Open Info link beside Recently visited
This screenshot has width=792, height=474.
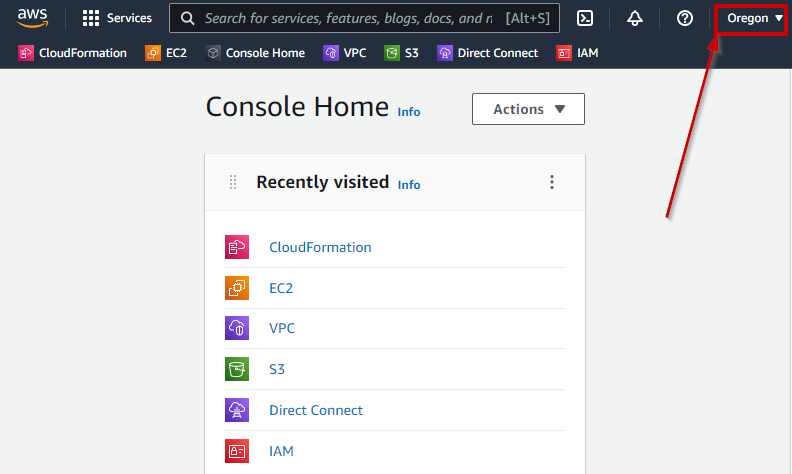point(409,185)
